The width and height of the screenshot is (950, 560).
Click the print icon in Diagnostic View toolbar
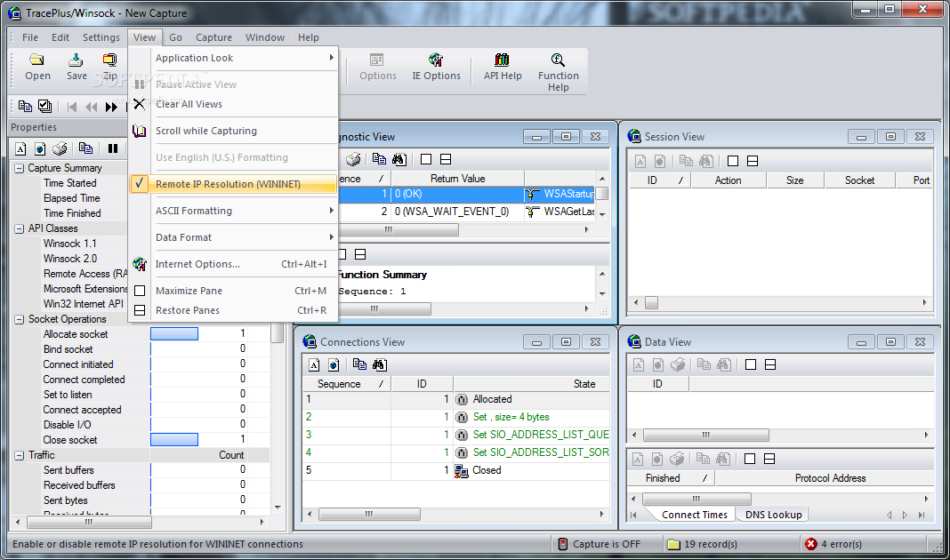tap(353, 159)
